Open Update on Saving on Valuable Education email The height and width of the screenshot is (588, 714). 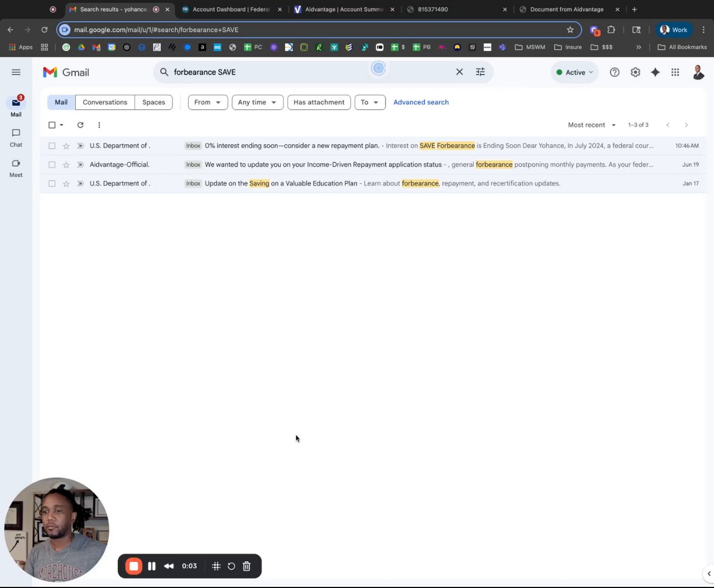[373, 183]
